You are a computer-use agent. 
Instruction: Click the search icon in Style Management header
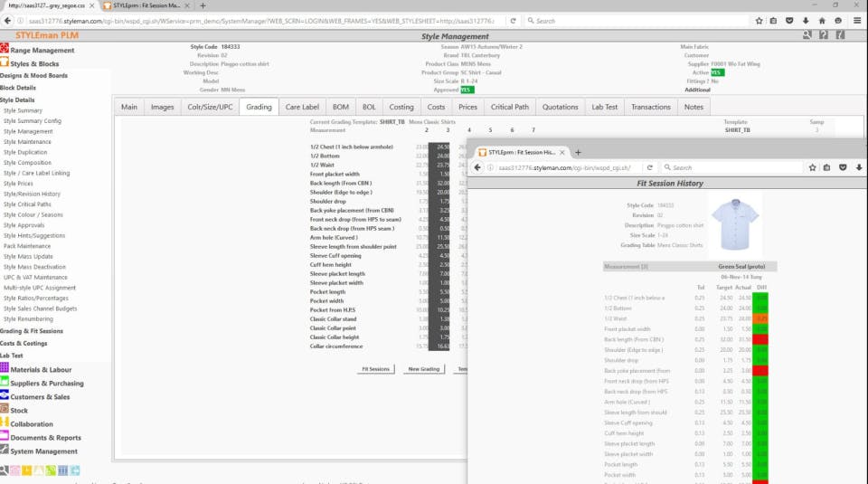click(x=807, y=35)
